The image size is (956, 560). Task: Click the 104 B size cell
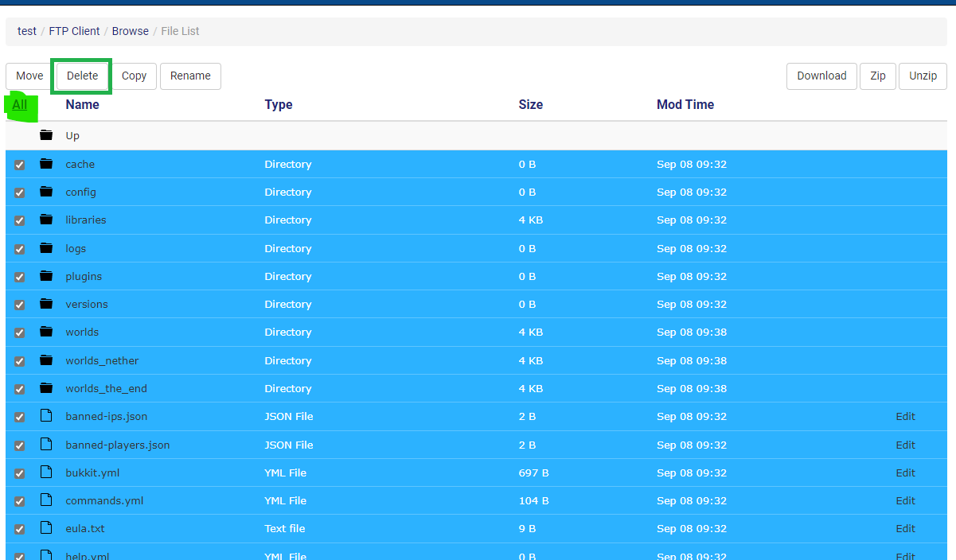pos(533,500)
